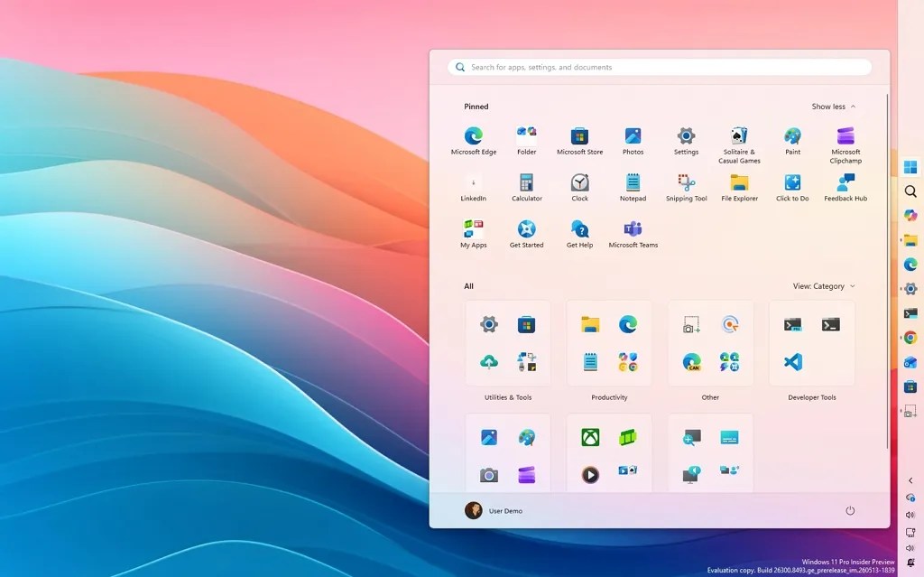Click the Pinned section heading
The height and width of the screenshot is (577, 924).
pyautogui.click(x=476, y=107)
